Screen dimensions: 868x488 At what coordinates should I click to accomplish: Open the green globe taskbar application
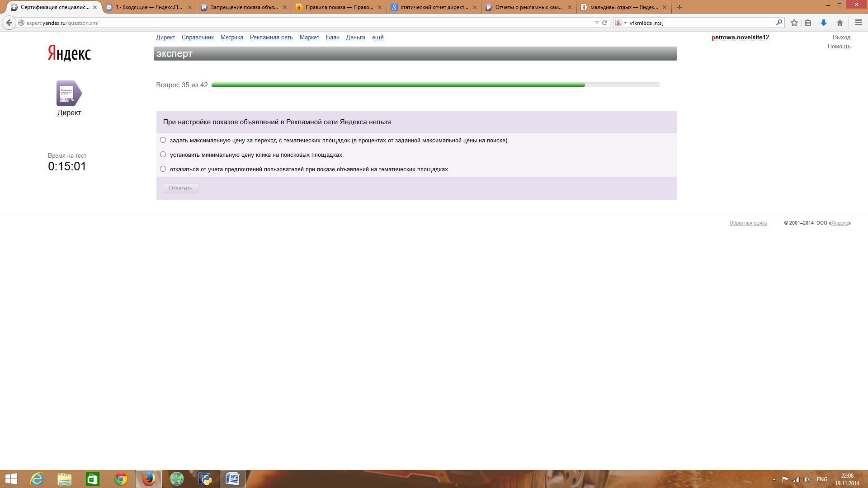click(177, 479)
